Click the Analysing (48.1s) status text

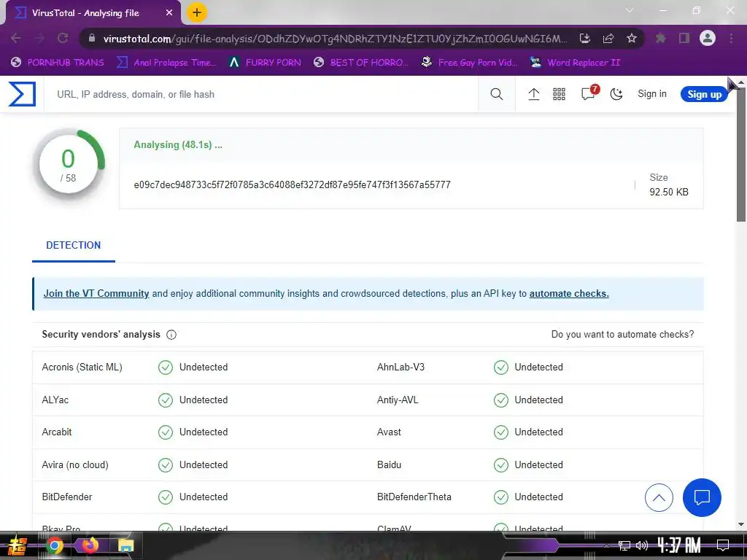[178, 145]
